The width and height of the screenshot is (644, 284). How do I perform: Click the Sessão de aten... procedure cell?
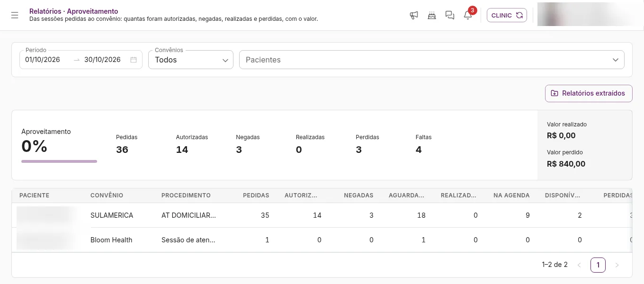pyautogui.click(x=188, y=240)
